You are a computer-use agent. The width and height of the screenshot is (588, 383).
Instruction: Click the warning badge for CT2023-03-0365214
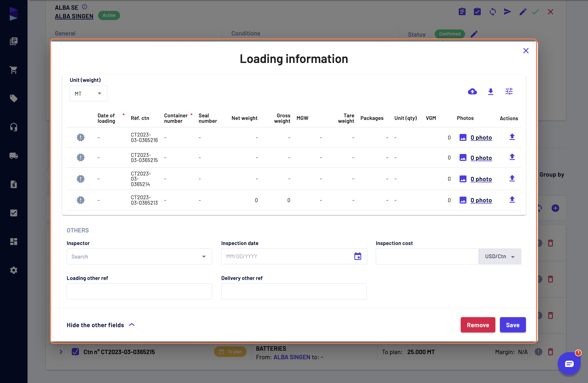(x=81, y=179)
